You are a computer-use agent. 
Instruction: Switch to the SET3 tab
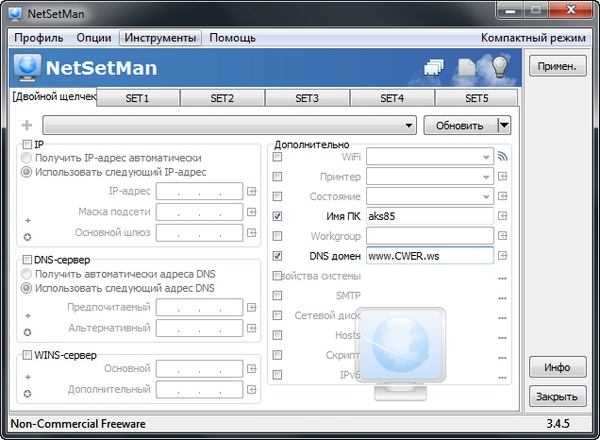(306, 99)
